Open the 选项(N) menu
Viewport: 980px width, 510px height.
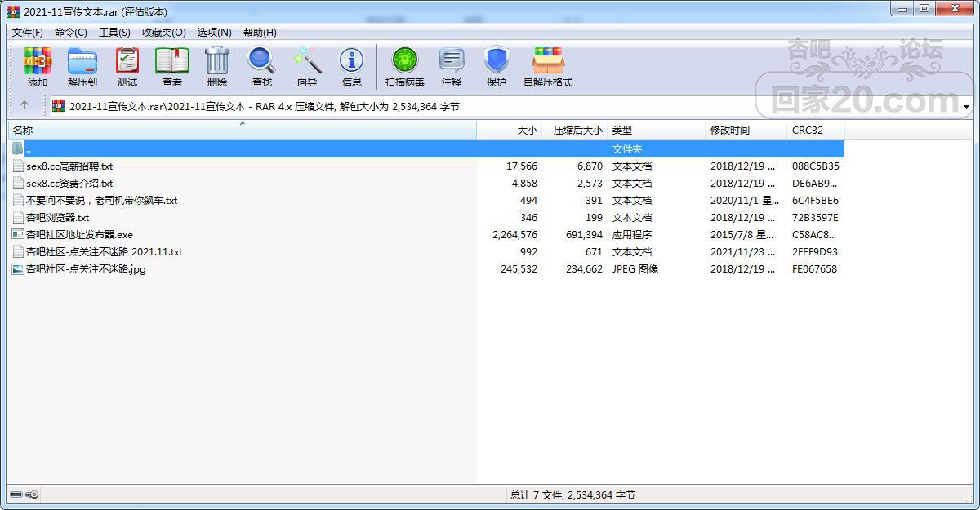pos(215,33)
